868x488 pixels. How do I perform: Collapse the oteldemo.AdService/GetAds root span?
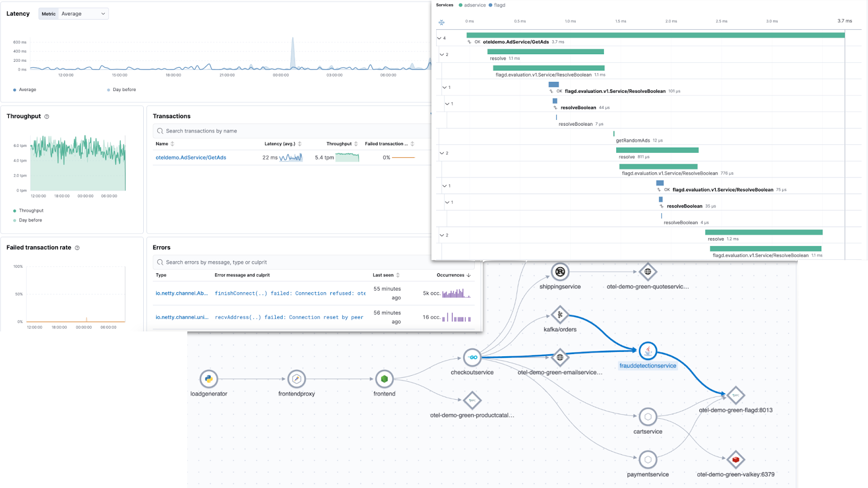[x=439, y=38]
